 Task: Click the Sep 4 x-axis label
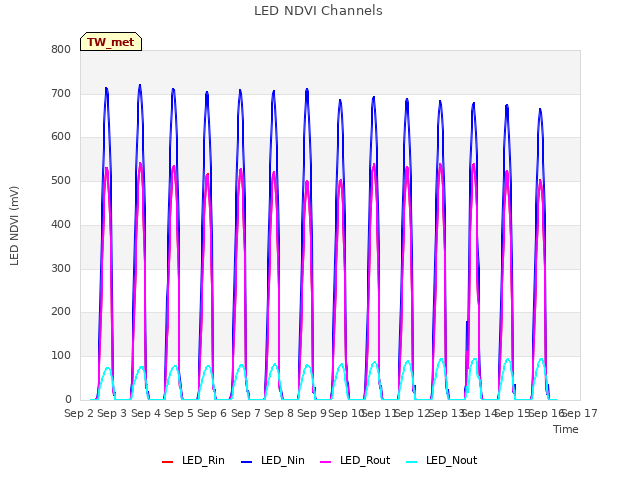[146, 413]
